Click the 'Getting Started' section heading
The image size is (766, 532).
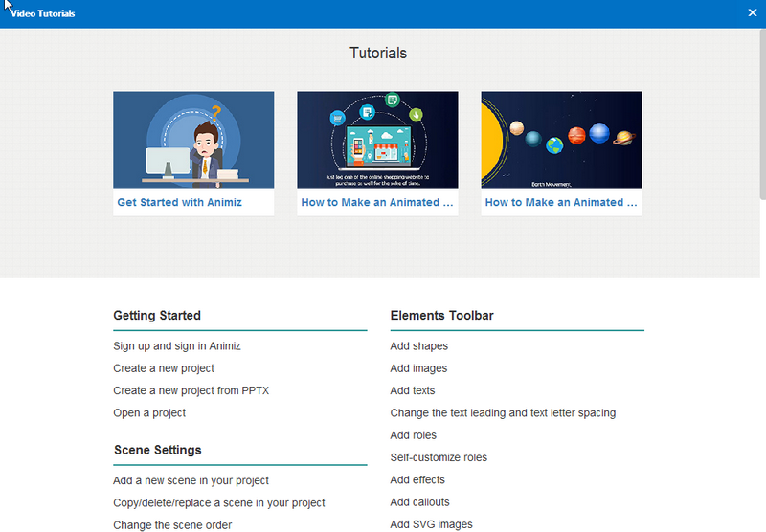click(157, 316)
